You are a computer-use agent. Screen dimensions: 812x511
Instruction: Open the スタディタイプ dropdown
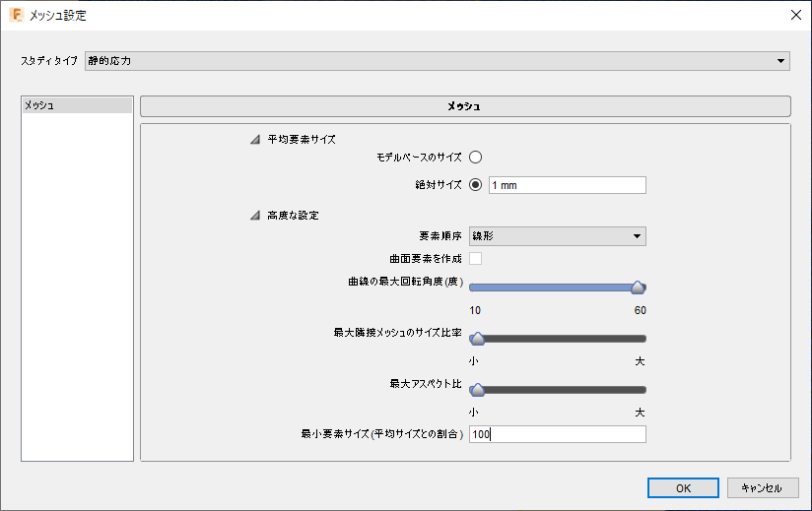(437, 61)
